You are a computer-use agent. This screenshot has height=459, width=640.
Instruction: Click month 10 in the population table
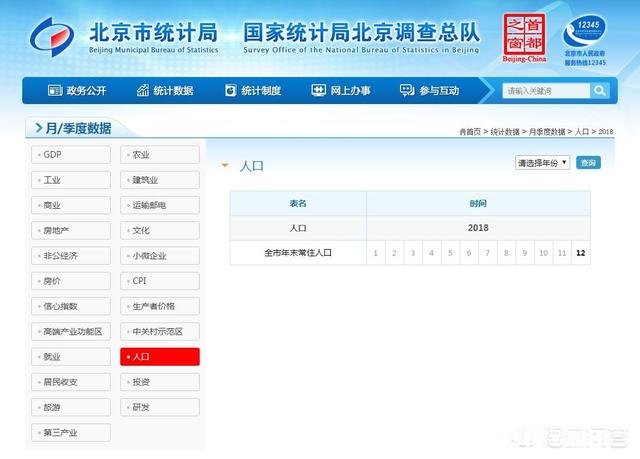pos(543,253)
